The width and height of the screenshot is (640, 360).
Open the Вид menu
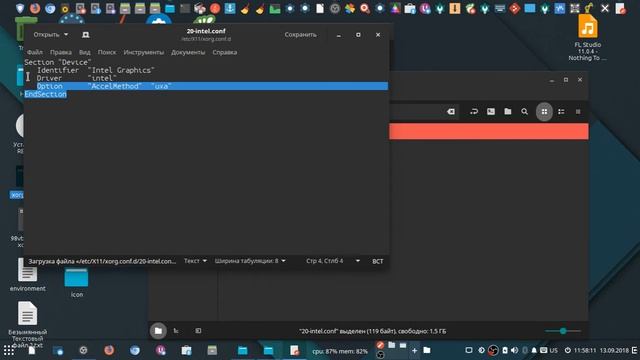84,52
